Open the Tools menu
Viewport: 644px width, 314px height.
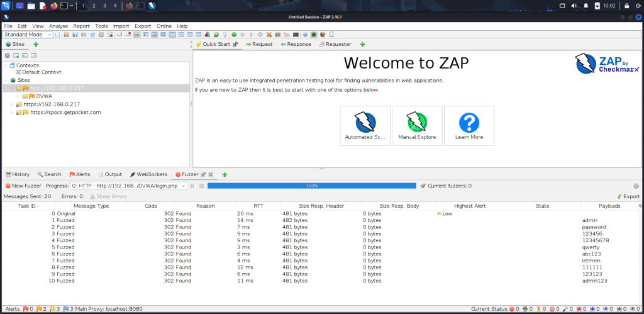click(x=101, y=26)
